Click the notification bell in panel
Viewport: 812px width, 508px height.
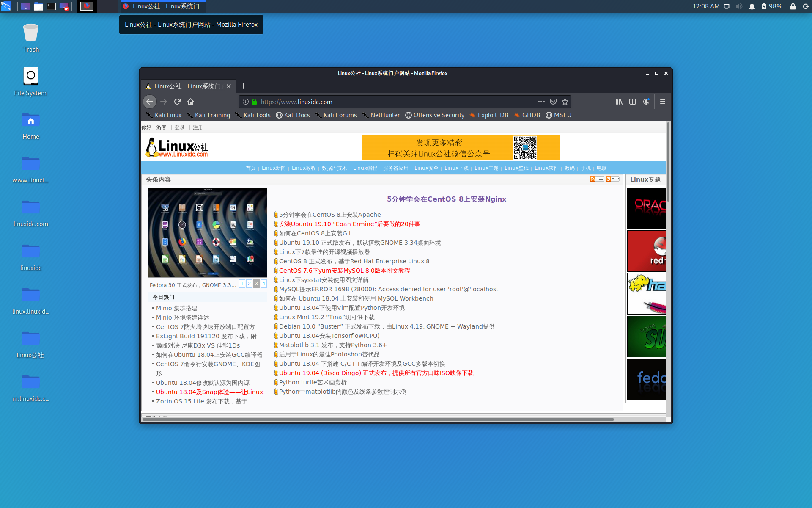pos(752,6)
